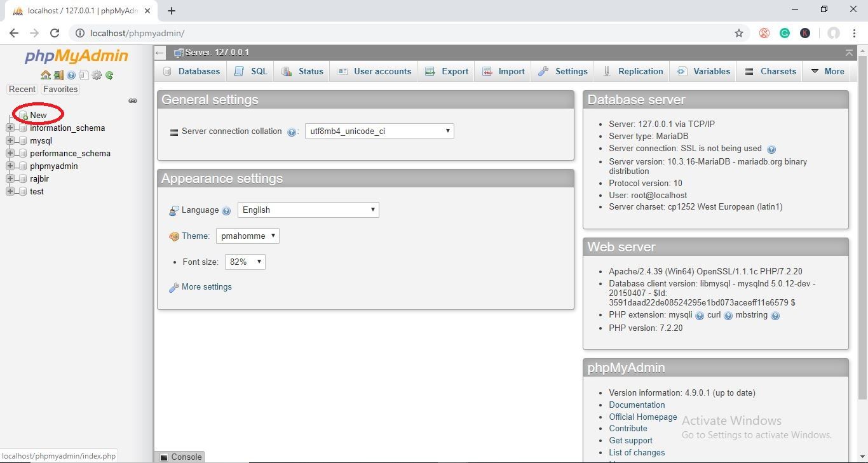Open the Console panel at the bottom
868x463 pixels.
click(180, 457)
